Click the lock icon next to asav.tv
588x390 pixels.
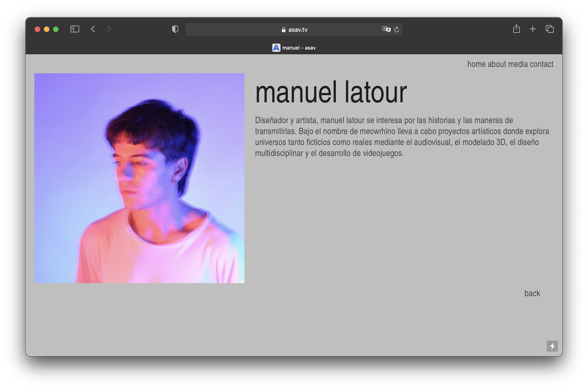pyautogui.click(x=283, y=30)
